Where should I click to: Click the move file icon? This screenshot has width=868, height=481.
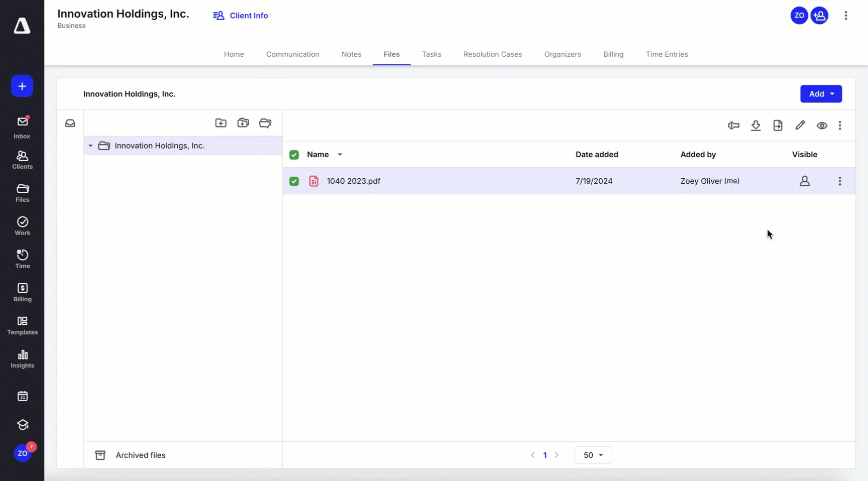click(778, 126)
